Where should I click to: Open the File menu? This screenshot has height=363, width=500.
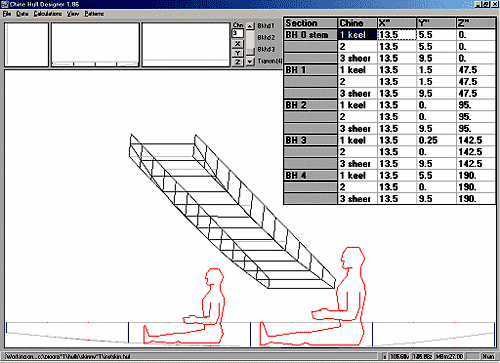click(x=7, y=14)
